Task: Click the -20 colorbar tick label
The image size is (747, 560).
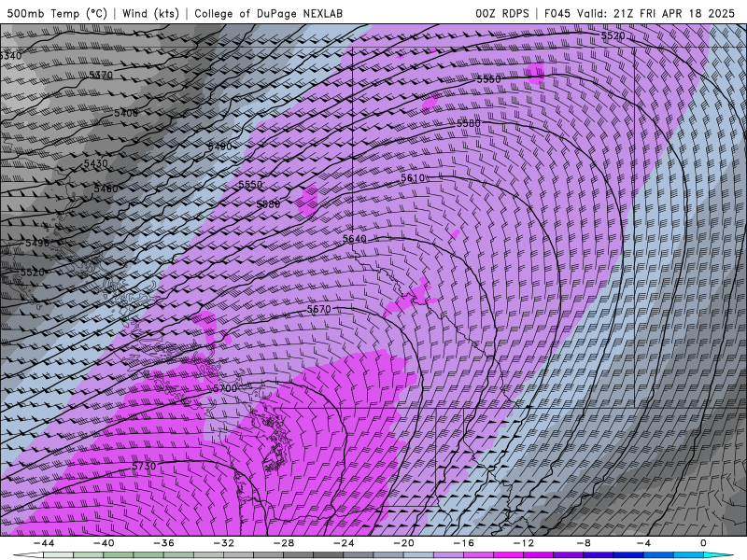Action: tap(403, 543)
